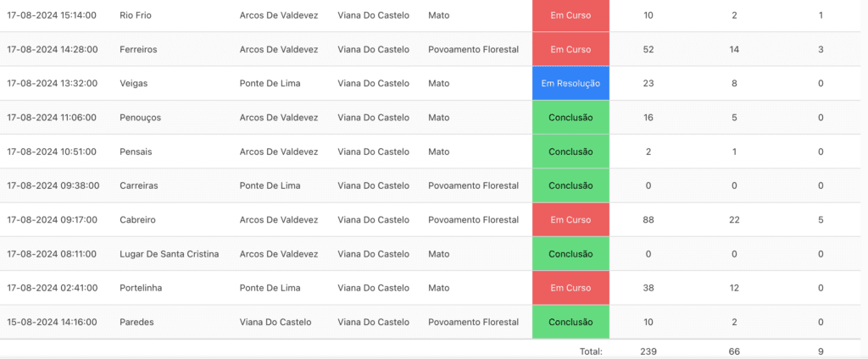Select the Conclusão status for Carreiras
Image resolution: width=868 pixels, height=359 pixels.
click(570, 186)
